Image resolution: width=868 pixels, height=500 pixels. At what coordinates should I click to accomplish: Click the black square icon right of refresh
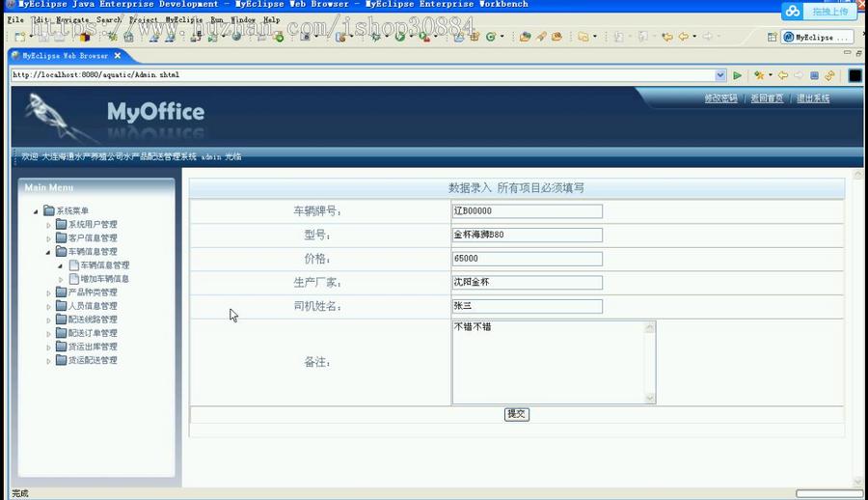[854, 75]
